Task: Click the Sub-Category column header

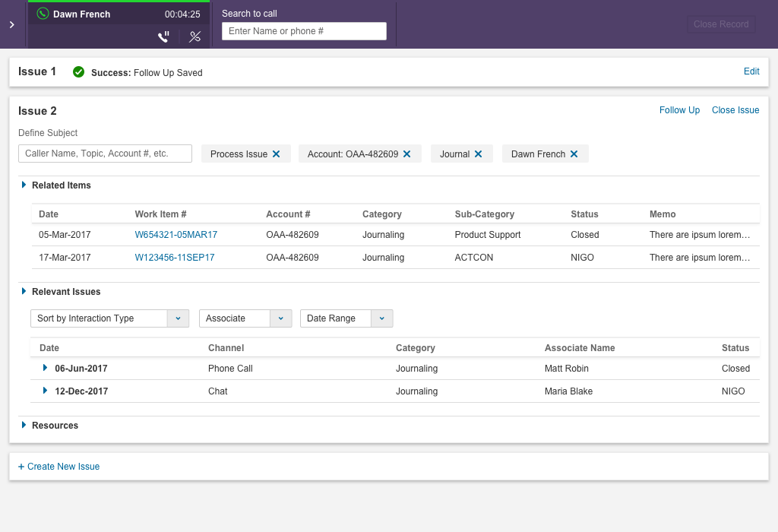Action: pos(484,214)
